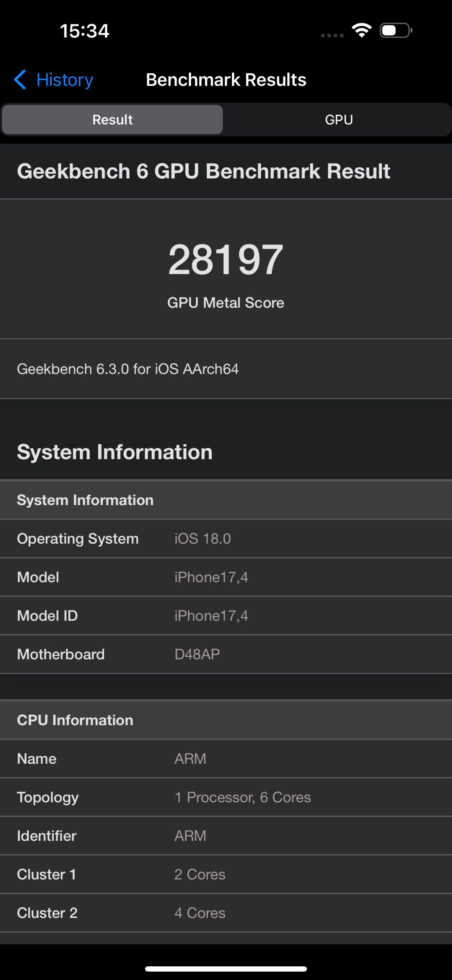Select the Motherboard D48AP row
The image size is (452, 980).
[226, 655]
